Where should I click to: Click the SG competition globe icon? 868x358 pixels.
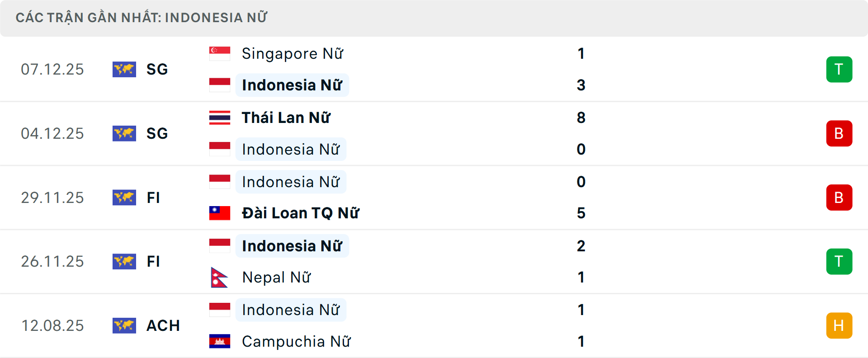coord(124,69)
